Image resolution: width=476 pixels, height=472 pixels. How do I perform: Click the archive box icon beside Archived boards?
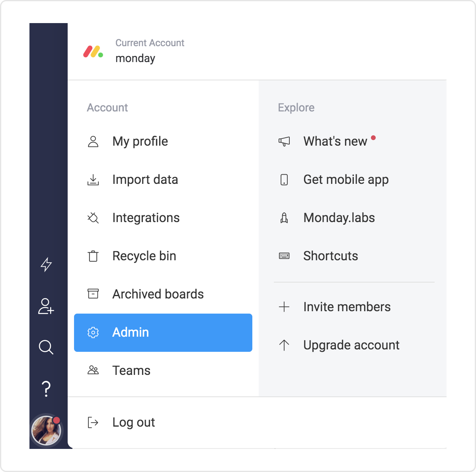(93, 294)
